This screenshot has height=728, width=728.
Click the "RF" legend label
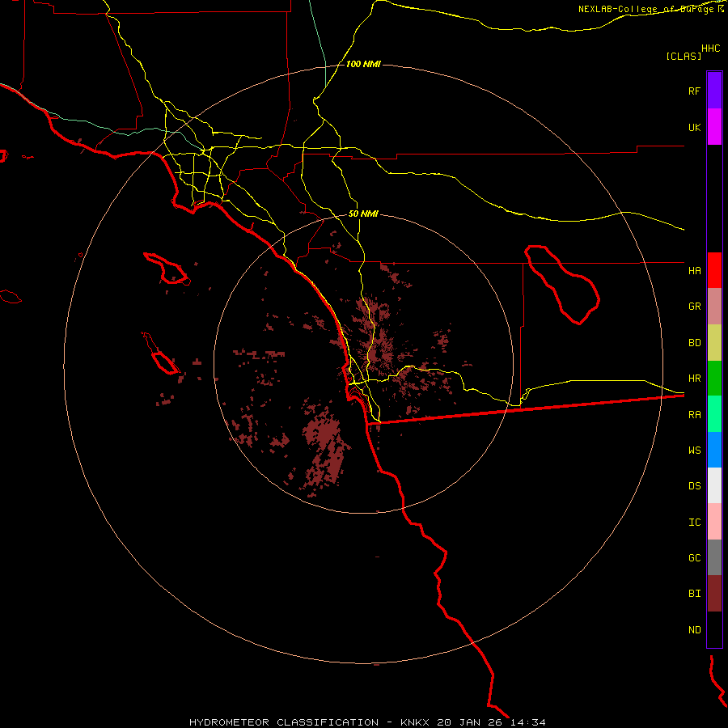[x=694, y=91]
